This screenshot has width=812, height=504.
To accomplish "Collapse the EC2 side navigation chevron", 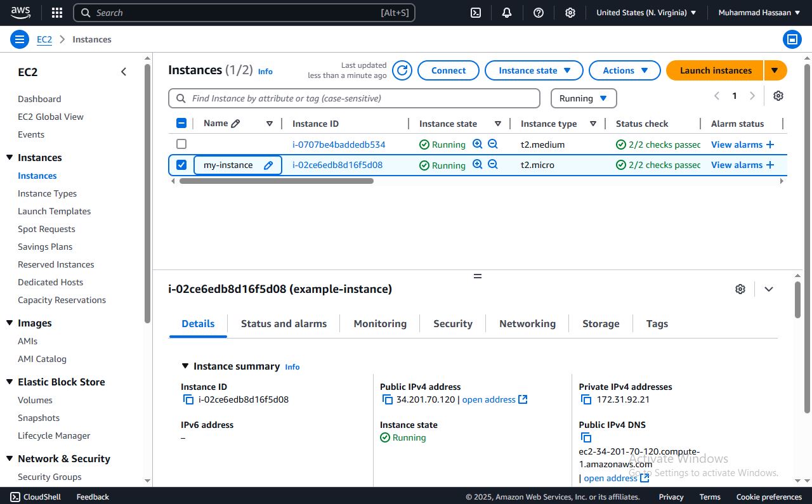I will [x=124, y=72].
